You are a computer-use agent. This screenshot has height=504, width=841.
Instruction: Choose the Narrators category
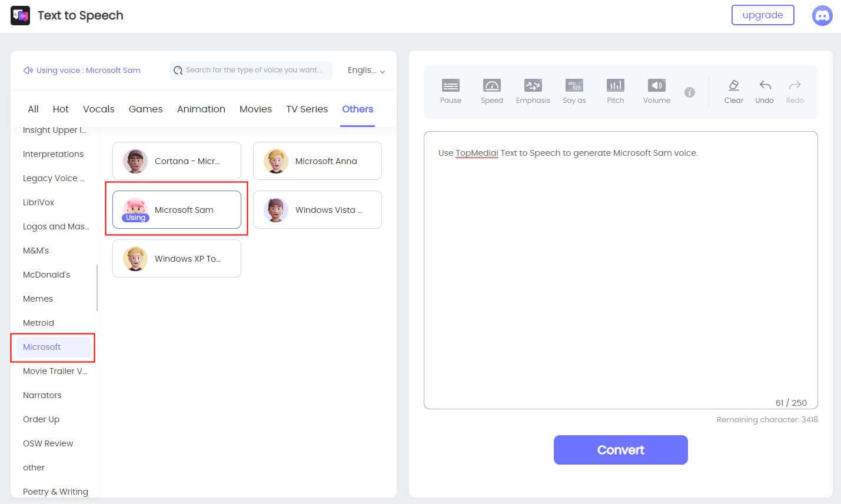click(x=42, y=395)
